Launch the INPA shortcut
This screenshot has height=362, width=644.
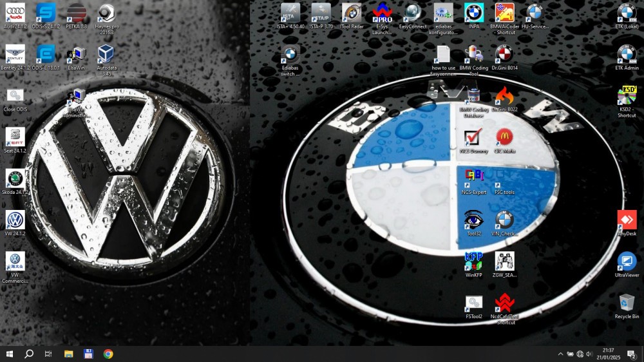pyautogui.click(x=474, y=15)
